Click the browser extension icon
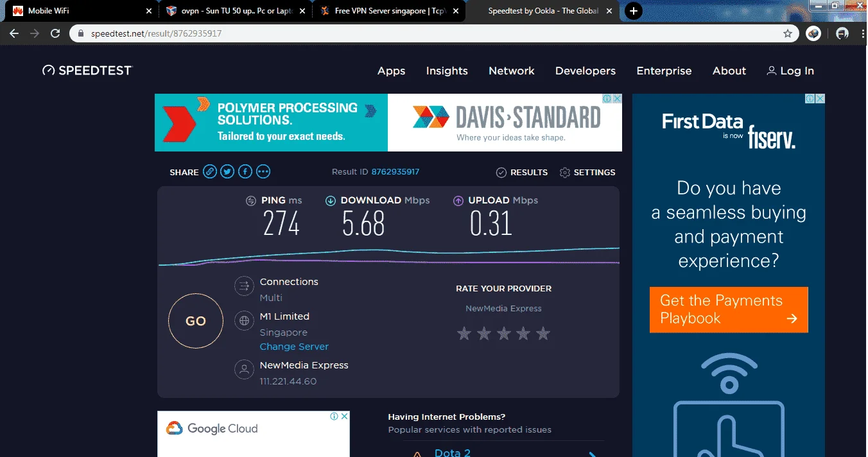The height and width of the screenshot is (457, 868). click(x=813, y=33)
